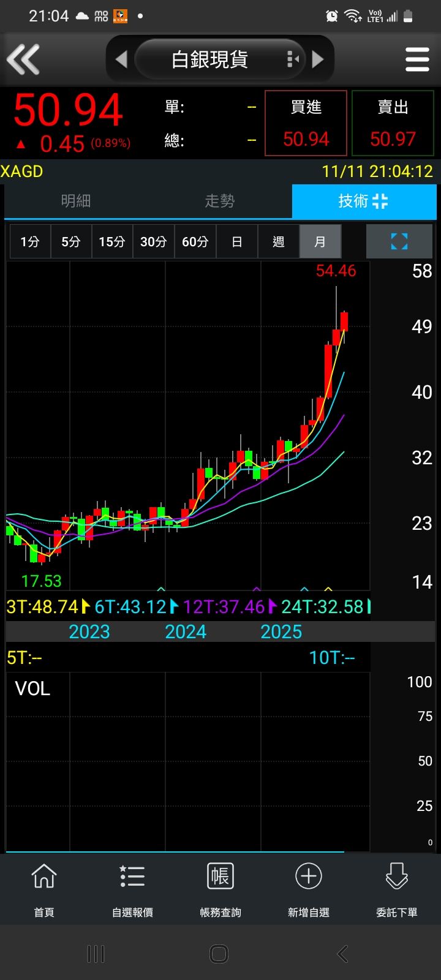Tap the 12T:37.46 moving average setting
441x980 pixels.
click(230, 606)
